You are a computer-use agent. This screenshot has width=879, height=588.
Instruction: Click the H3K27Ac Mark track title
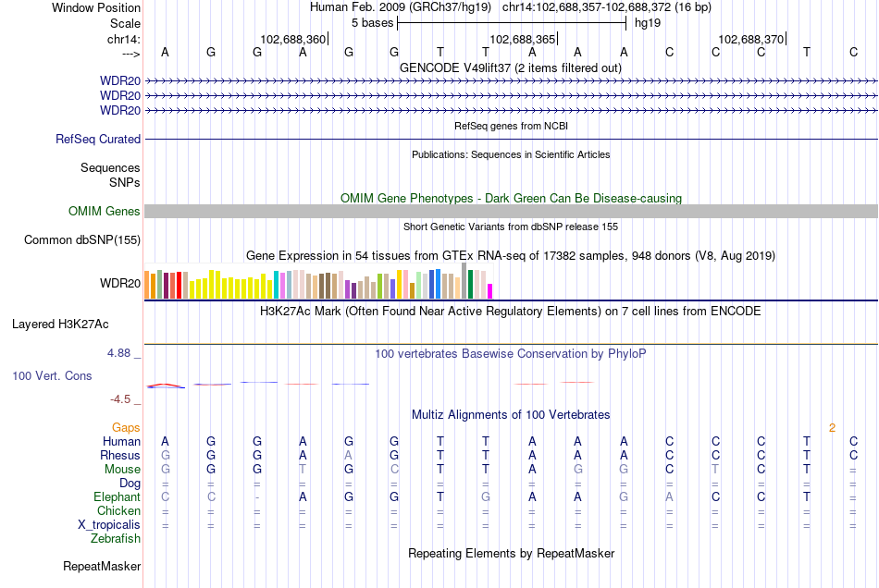[x=511, y=312]
